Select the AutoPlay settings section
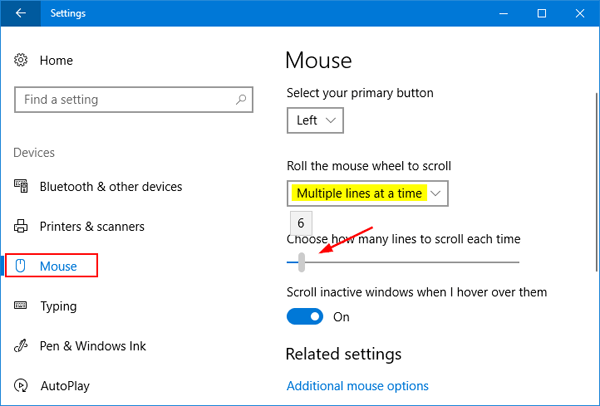 point(66,385)
